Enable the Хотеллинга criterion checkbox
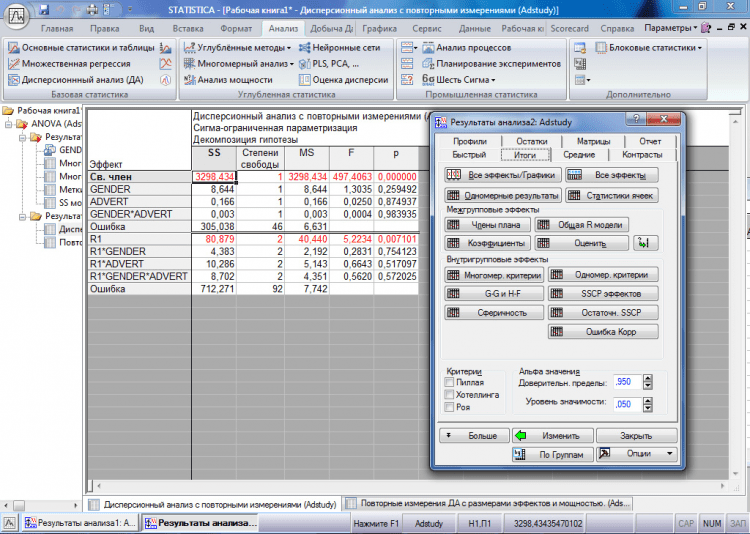The width and height of the screenshot is (750, 534). tap(449, 395)
